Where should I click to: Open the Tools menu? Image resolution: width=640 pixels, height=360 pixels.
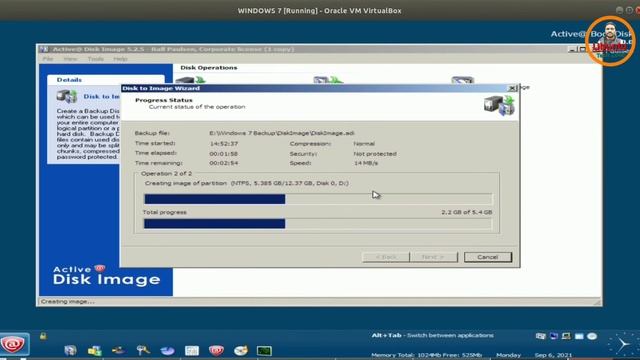(x=96, y=59)
